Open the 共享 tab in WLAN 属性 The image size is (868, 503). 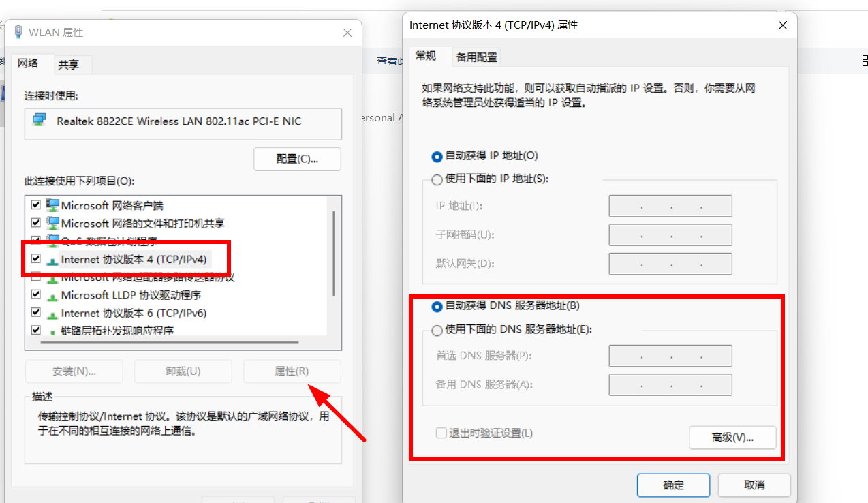point(69,65)
